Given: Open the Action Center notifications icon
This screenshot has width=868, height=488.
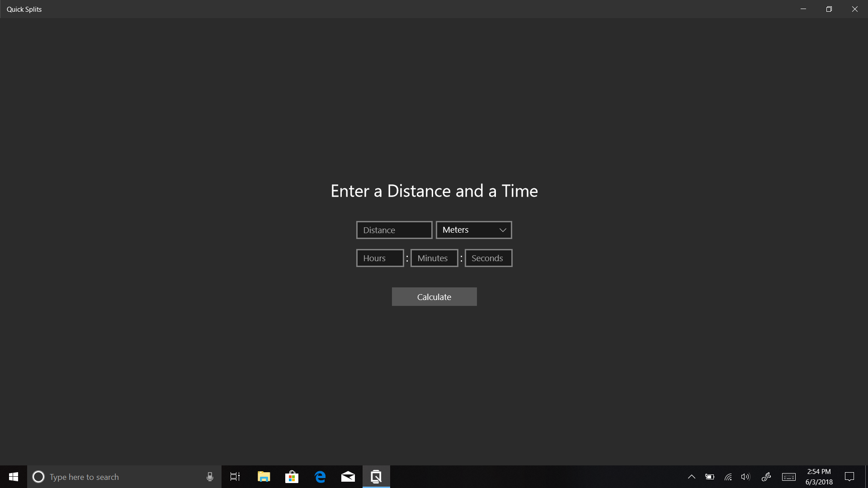Looking at the screenshot, I should [849, 477].
